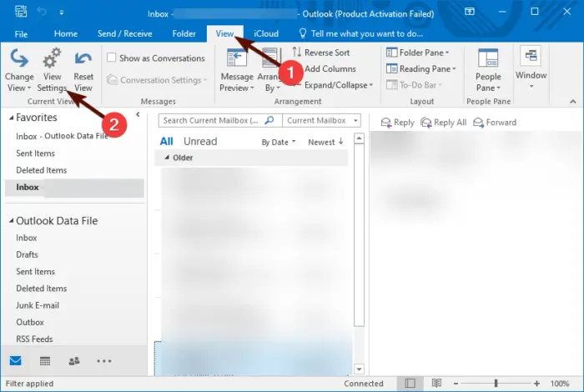
Task: Select the View ribbon tab
Action: pos(225,34)
